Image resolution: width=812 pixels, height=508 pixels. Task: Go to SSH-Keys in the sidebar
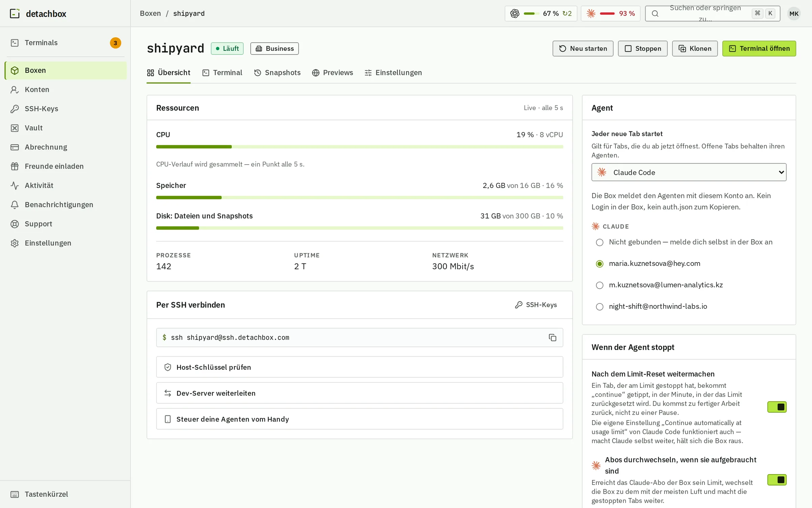click(x=66, y=109)
